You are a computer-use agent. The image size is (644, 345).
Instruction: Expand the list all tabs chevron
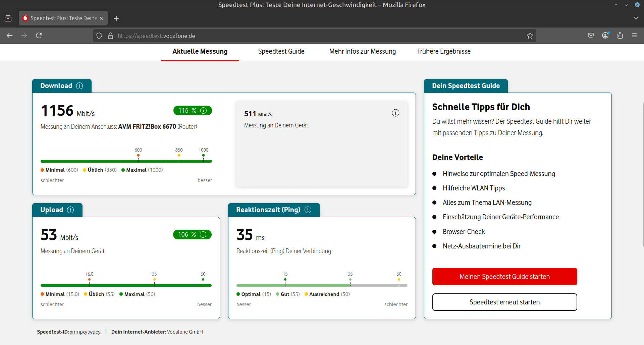tap(636, 18)
